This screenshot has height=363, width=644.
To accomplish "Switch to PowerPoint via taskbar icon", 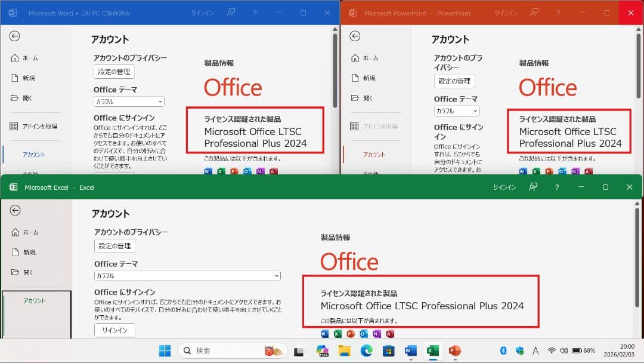I will click(454, 350).
